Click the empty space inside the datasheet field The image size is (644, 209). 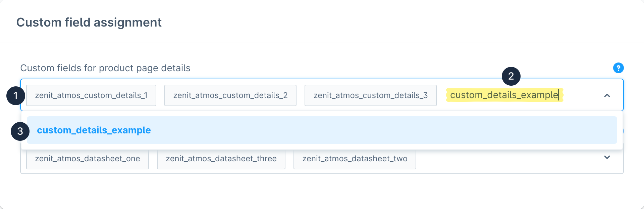[x=503, y=160]
